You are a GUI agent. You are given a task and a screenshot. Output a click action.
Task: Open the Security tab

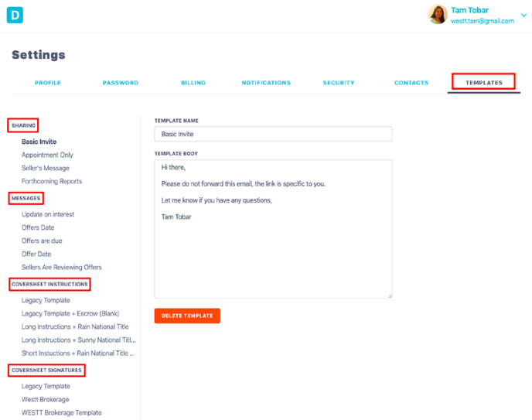click(x=339, y=83)
